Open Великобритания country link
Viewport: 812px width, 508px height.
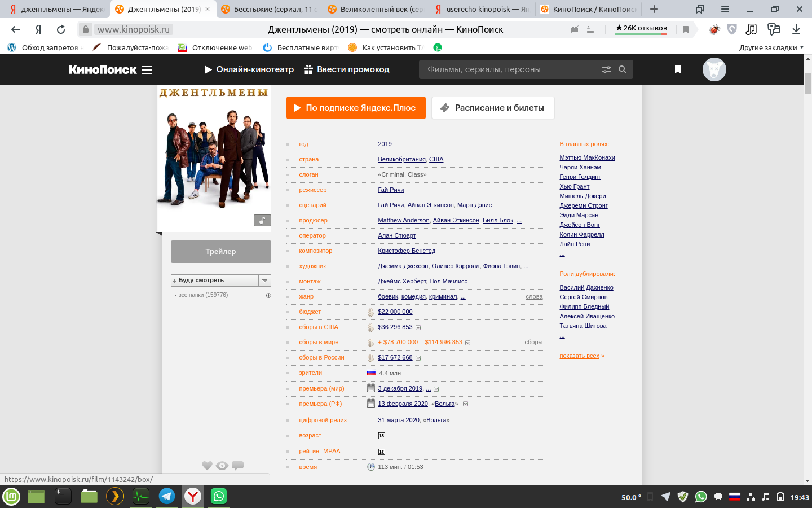(401, 159)
